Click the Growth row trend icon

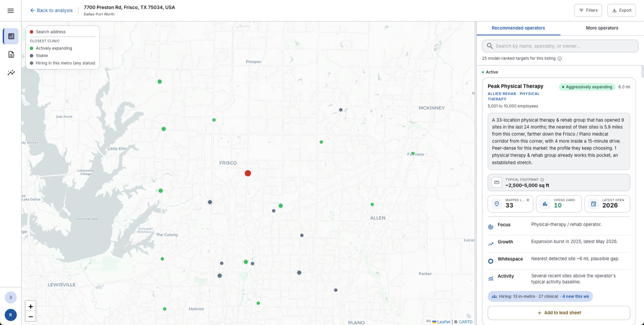[491, 244]
